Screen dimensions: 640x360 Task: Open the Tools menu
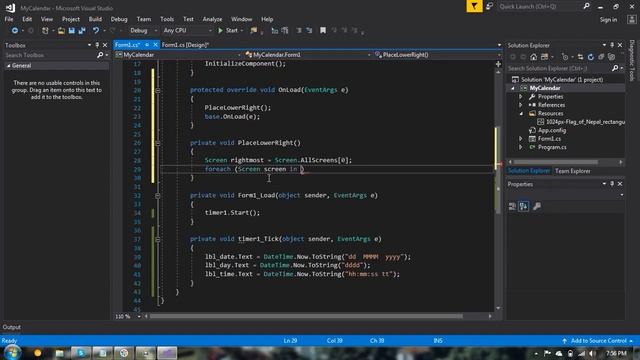pos(167,19)
